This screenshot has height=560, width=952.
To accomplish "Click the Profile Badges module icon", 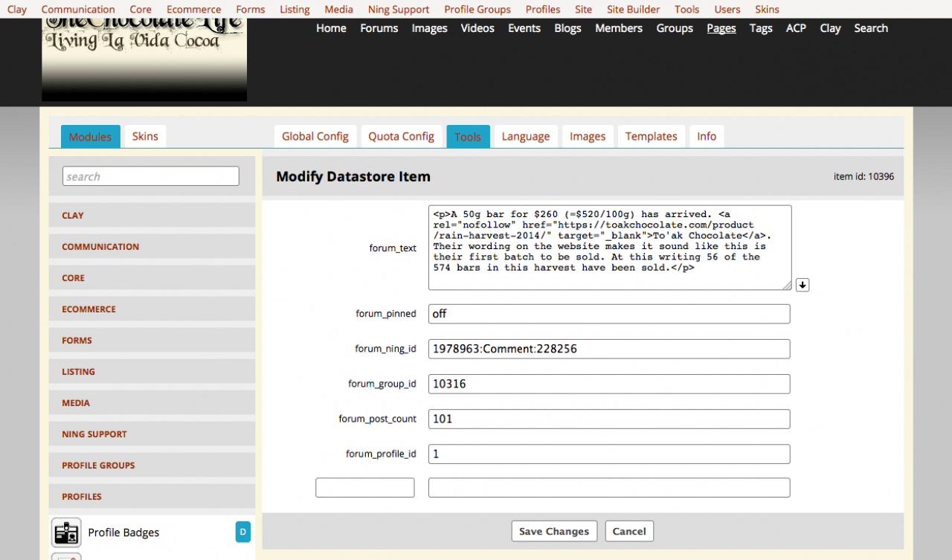I will pos(66,532).
